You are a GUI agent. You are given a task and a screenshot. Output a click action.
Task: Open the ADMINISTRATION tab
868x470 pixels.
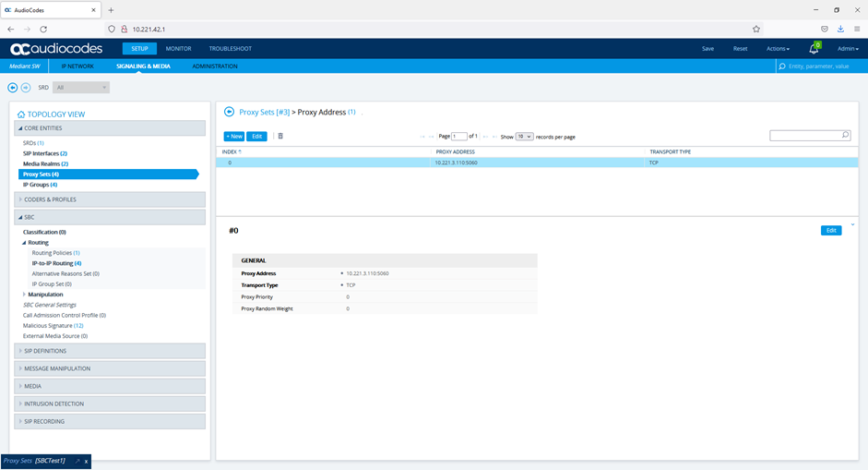215,66
